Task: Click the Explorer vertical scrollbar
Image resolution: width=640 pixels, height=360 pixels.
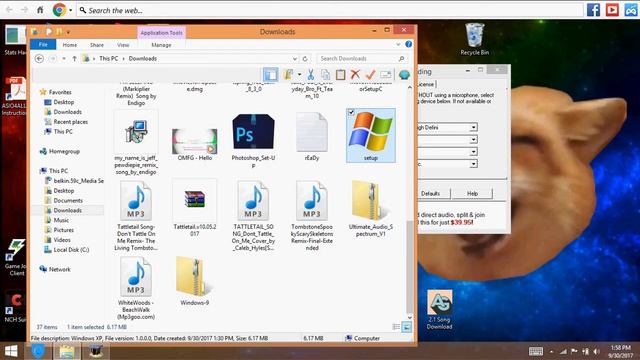Action: [410, 266]
